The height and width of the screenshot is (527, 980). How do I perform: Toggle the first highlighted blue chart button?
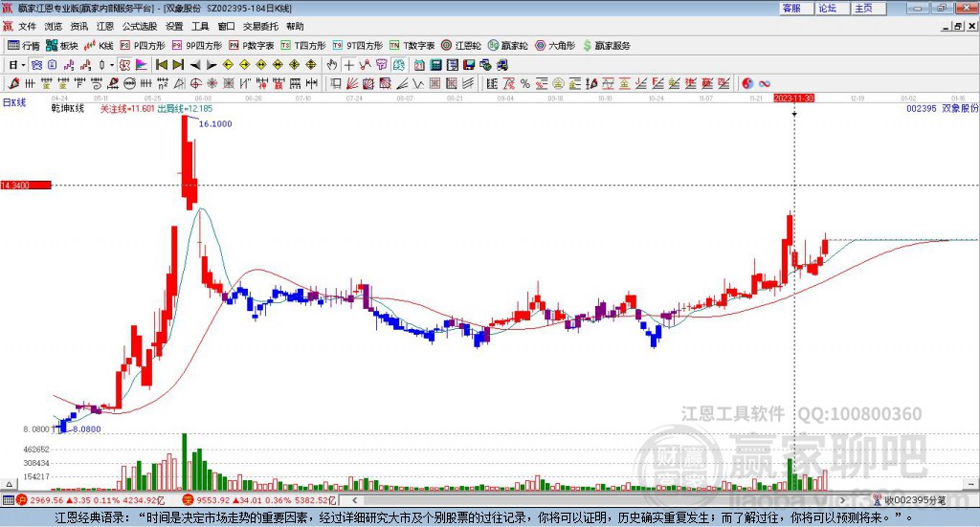[37, 65]
